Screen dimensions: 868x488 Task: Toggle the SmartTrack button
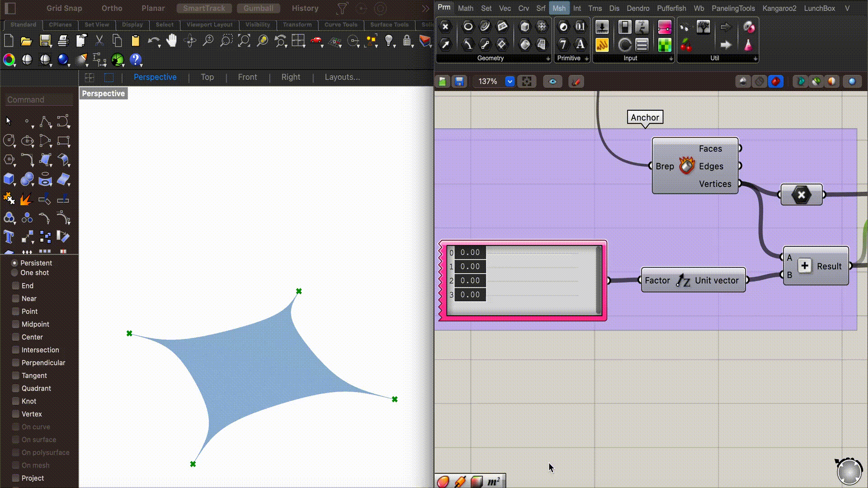pos(204,8)
